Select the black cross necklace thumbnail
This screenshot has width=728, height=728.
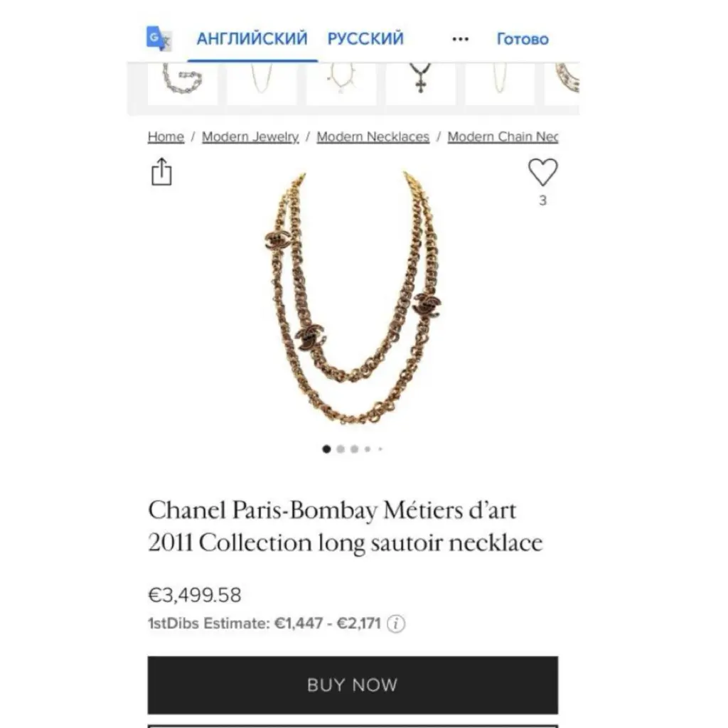click(421, 84)
